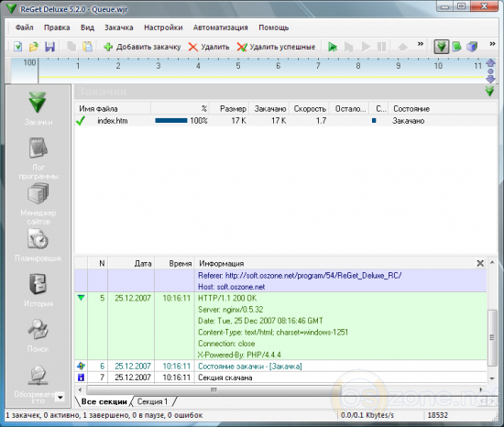Open Менеджер сайтов in the sidebar
The height and width of the screenshot is (427, 504).
point(38,203)
